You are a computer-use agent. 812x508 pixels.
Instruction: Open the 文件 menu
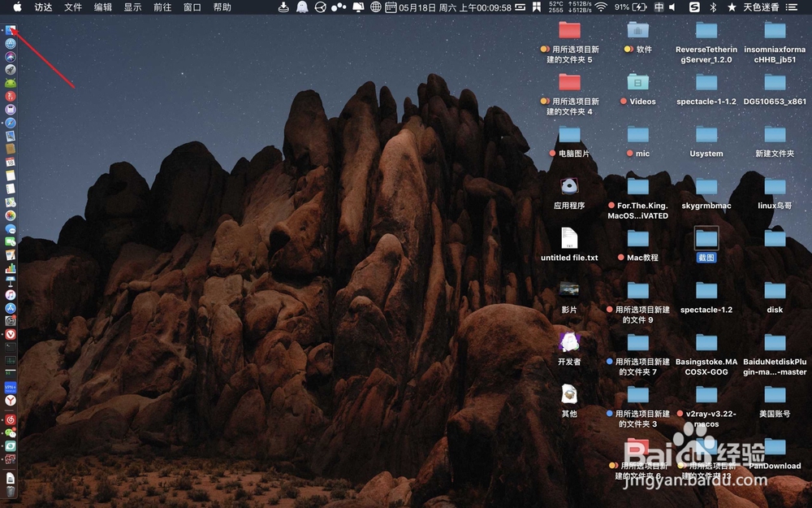(73, 7)
